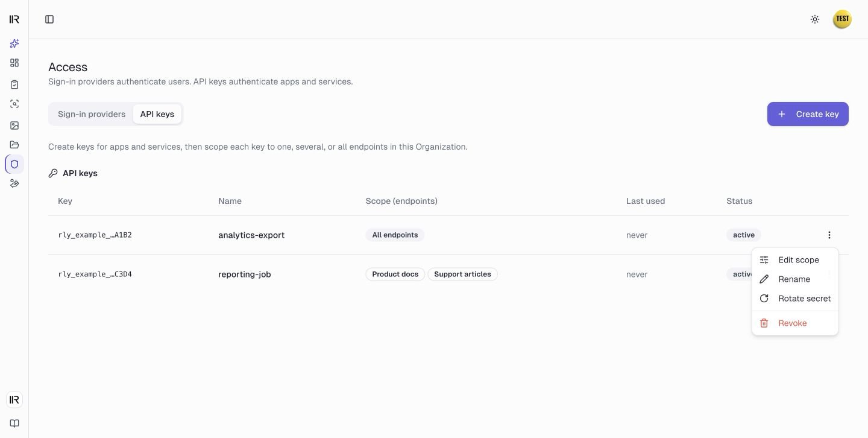Open the scan search icon in sidebar
The width and height of the screenshot is (868, 438).
pyautogui.click(x=14, y=104)
